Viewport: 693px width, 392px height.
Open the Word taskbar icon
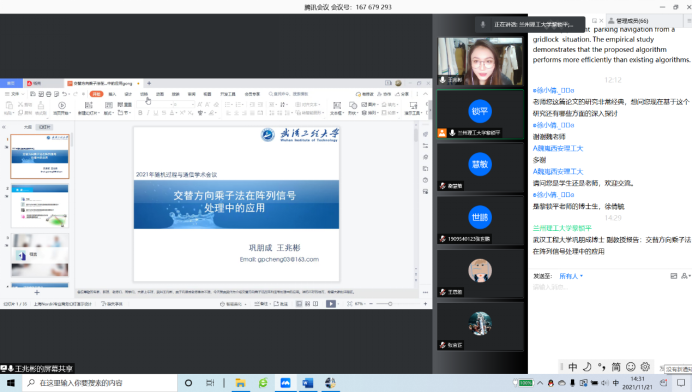pyautogui.click(x=308, y=383)
